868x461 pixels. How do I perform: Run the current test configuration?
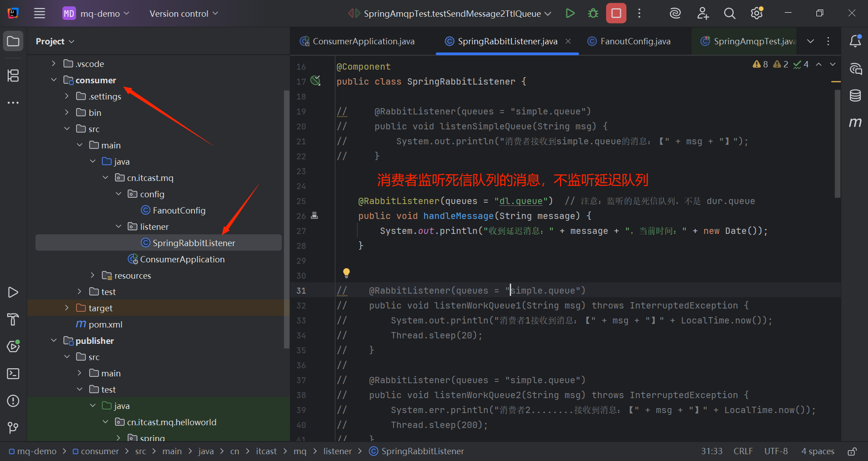(570, 14)
